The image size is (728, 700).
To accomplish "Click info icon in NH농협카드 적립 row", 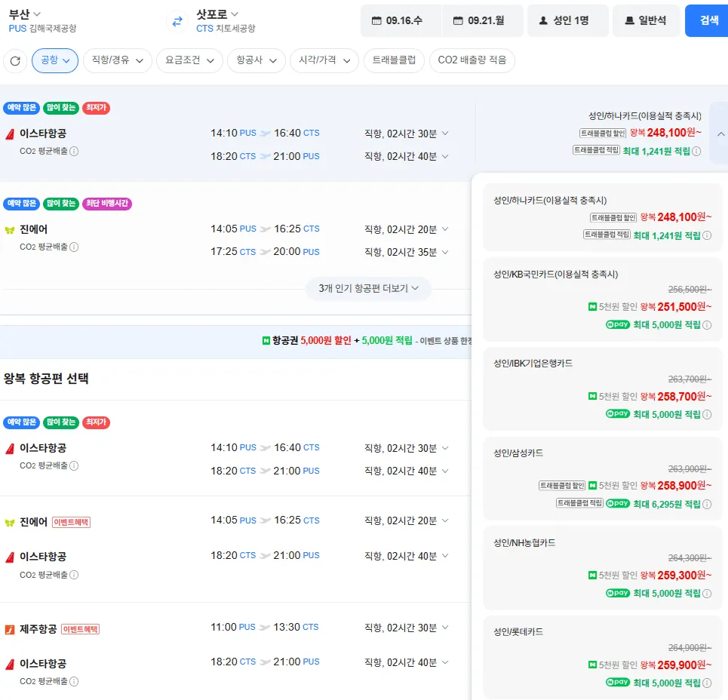I will (x=707, y=594).
